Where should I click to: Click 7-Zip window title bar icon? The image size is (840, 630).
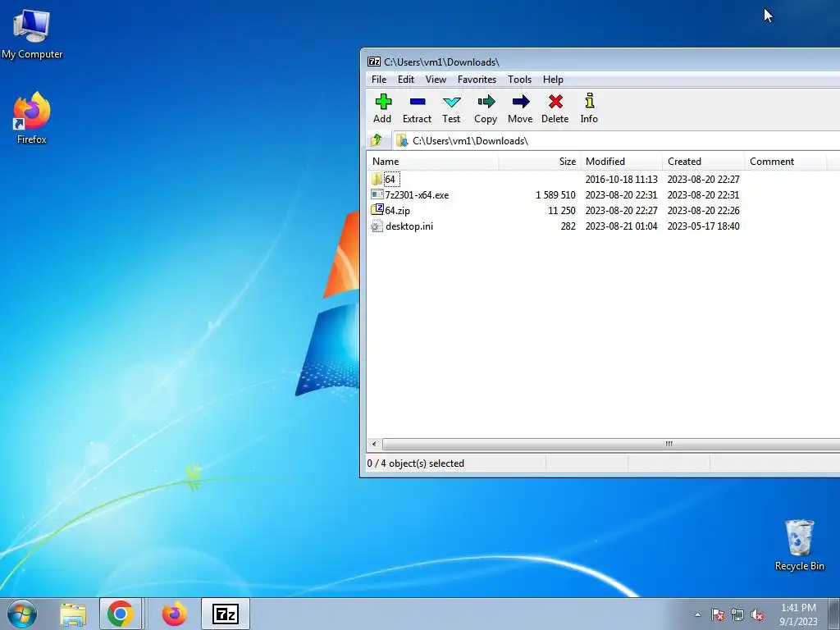point(374,62)
